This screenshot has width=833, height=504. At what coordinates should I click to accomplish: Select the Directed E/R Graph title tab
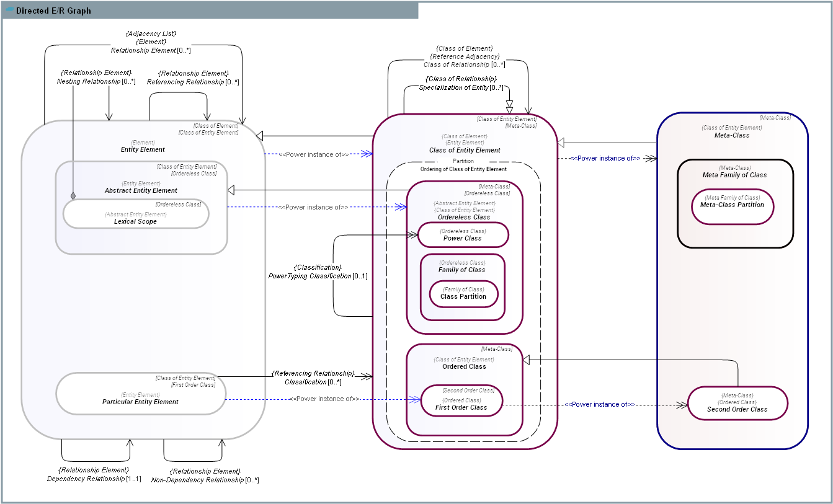pos(53,11)
